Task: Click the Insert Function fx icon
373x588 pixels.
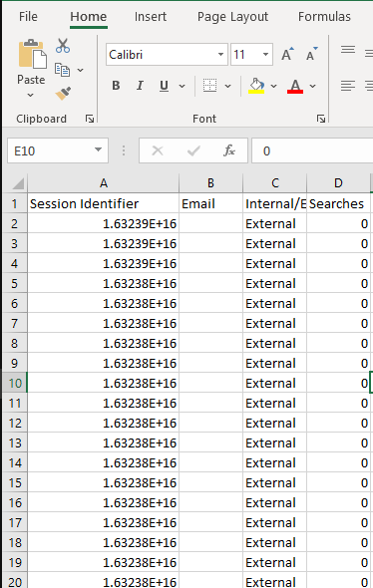Action: tap(229, 150)
